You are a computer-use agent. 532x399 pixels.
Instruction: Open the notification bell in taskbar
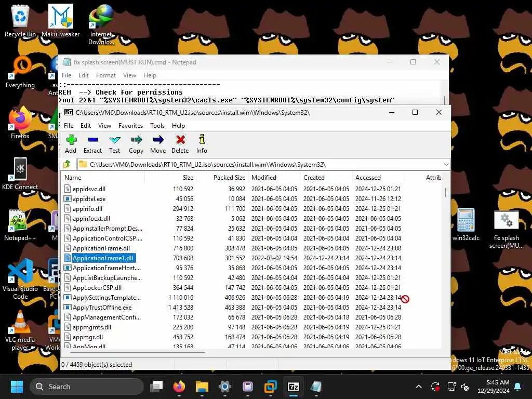pyautogui.click(x=518, y=387)
